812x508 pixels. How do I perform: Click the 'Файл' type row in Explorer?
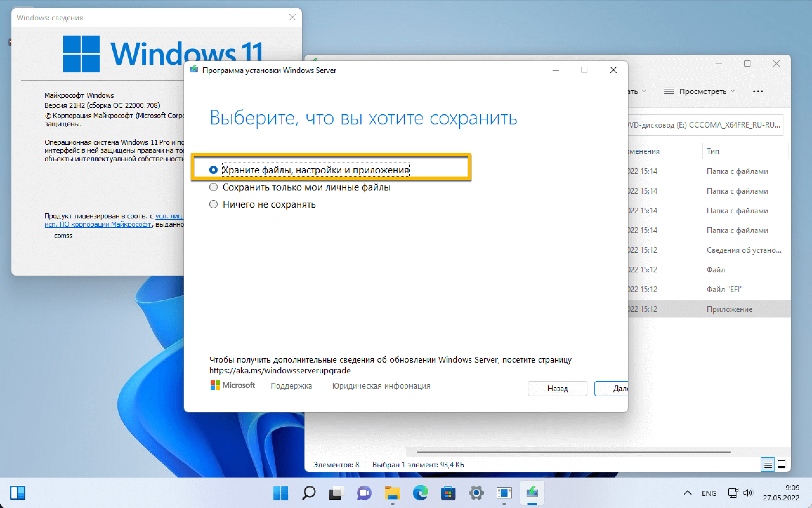click(709, 270)
